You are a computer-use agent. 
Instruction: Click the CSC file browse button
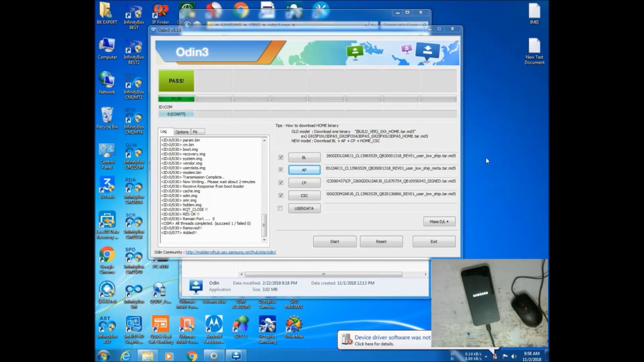click(304, 196)
